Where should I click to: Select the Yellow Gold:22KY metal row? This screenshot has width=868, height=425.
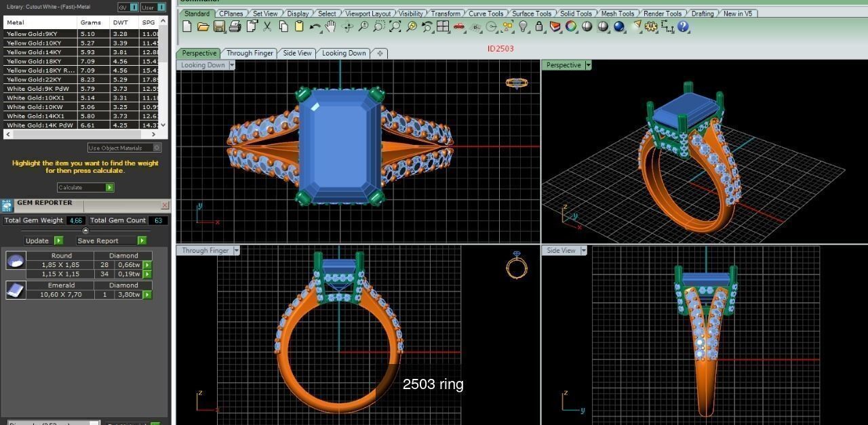click(81, 79)
